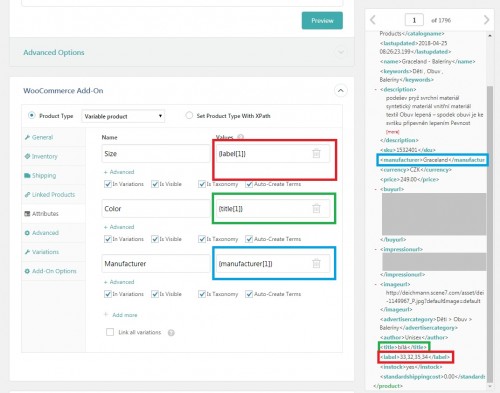Open the Variable product dropdown
This screenshot has height=393, width=500.
coord(123,116)
